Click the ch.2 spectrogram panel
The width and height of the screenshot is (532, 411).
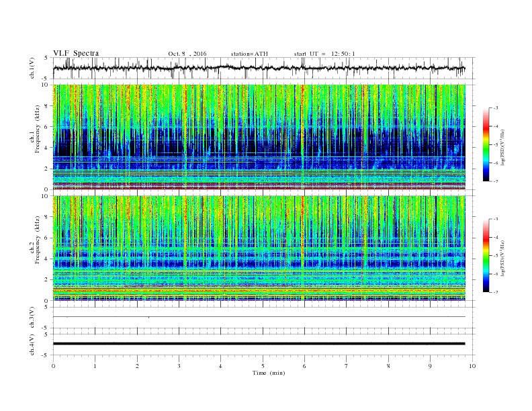pyautogui.click(x=259, y=248)
